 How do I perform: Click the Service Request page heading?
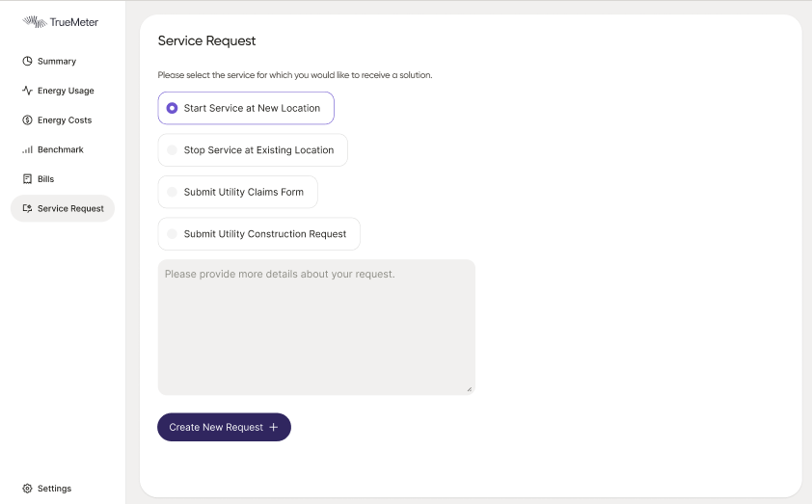pyautogui.click(x=206, y=40)
